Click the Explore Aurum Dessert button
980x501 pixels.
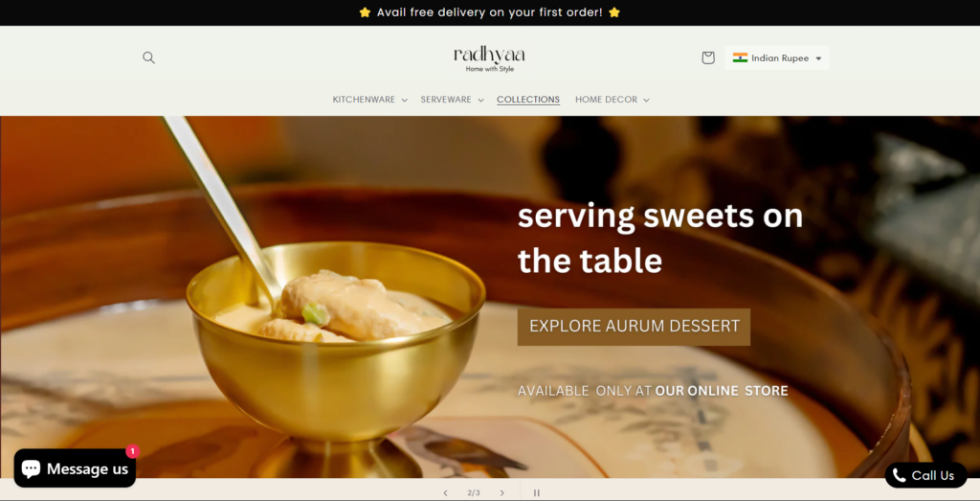point(634,327)
